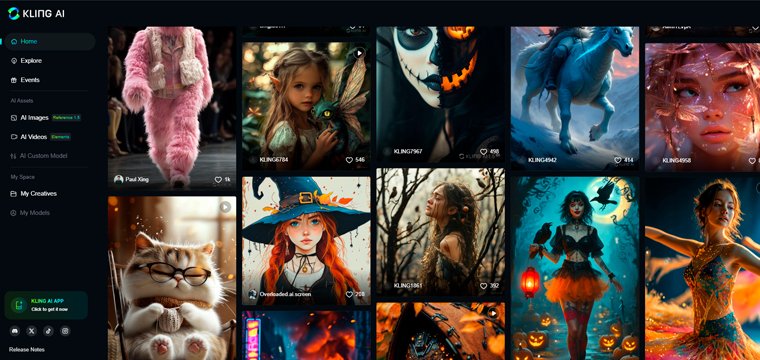Screen dimensions: 760x360
Task: Open the Instagram social icon
Action: (x=65, y=331)
